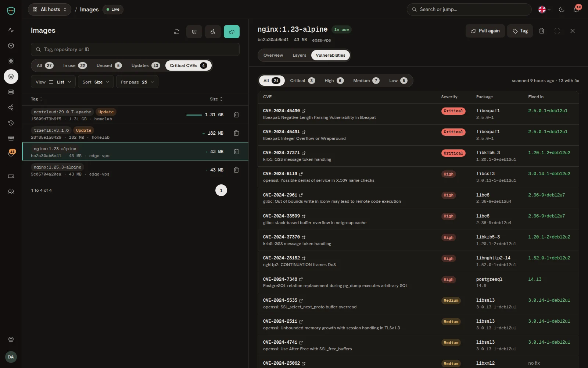Viewport: 588px width, 368px height.
Task: Refresh the images list
Action: 177,32
